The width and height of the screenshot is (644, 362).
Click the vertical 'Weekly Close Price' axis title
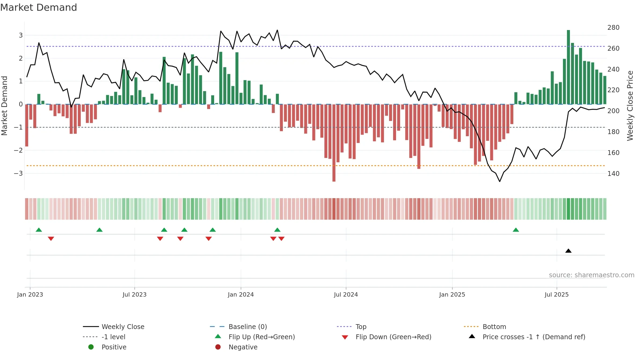coord(630,106)
